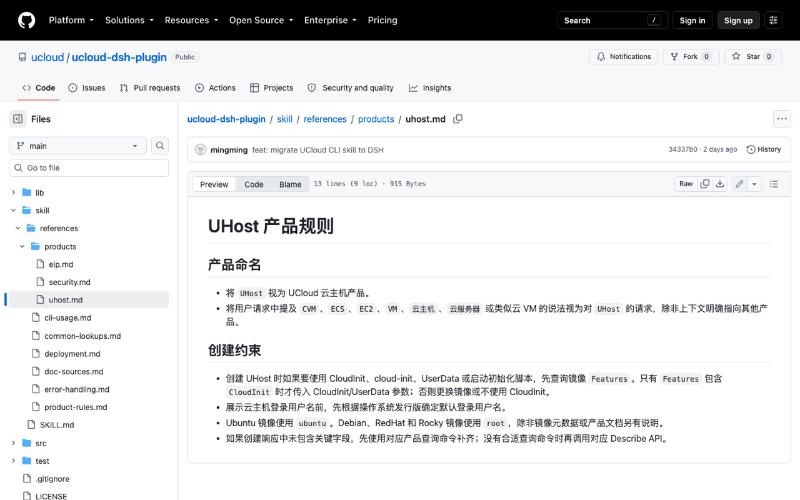Open product-rules.md in file tree
This screenshot has width=800, height=500.
[x=76, y=407]
